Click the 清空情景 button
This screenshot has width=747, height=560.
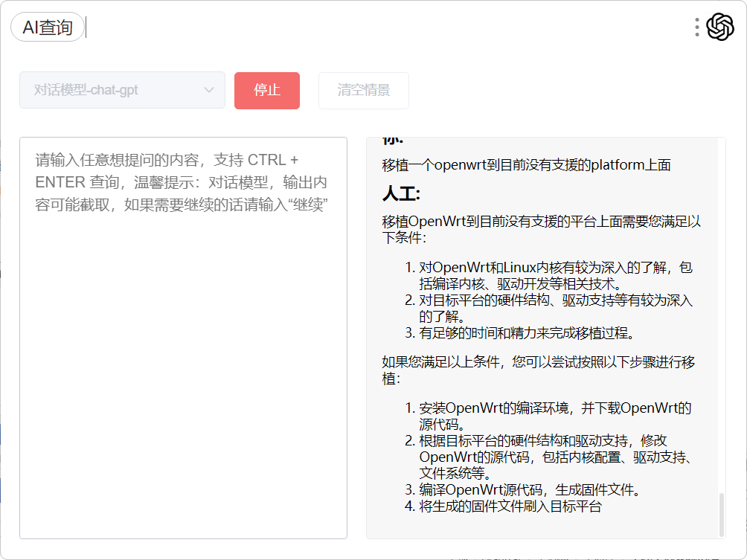pos(363,90)
